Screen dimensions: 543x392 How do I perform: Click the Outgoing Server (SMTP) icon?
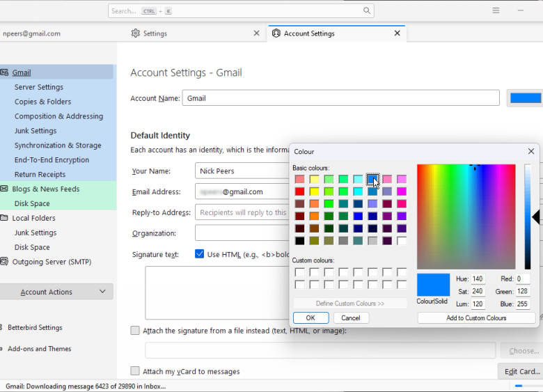(5, 262)
